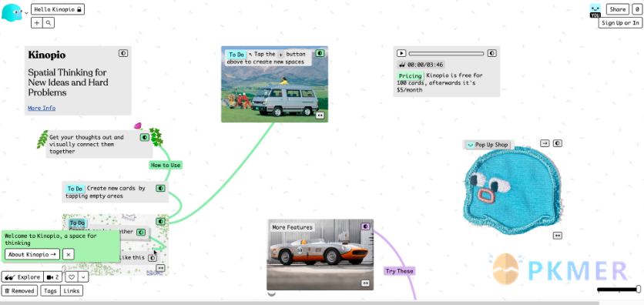Click resize handle under the blue patch image
This screenshot has height=305, width=644.
[558, 236]
